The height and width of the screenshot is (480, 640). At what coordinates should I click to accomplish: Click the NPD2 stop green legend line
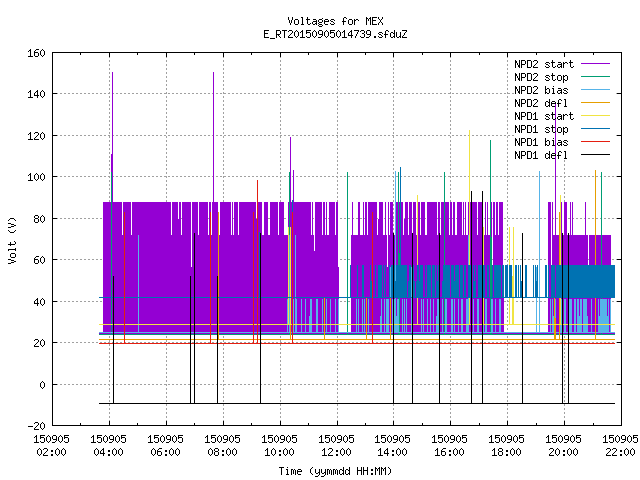tap(595, 76)
